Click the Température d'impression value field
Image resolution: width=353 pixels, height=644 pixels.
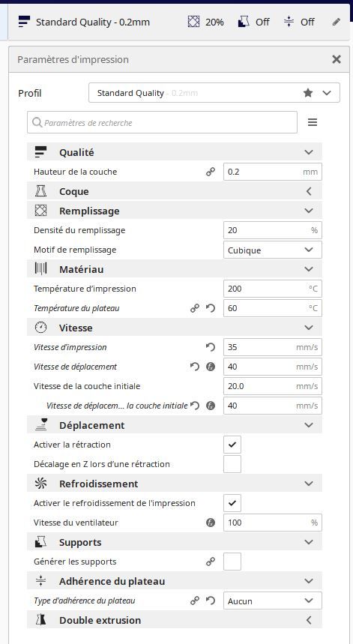273,289
